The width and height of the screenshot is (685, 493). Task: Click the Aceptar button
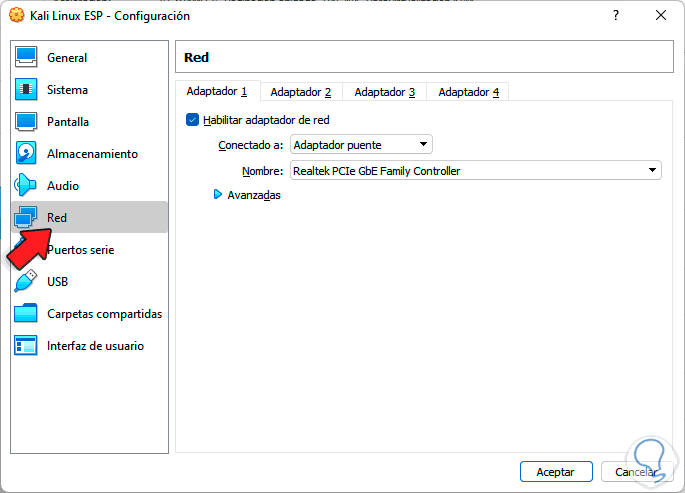556,471
